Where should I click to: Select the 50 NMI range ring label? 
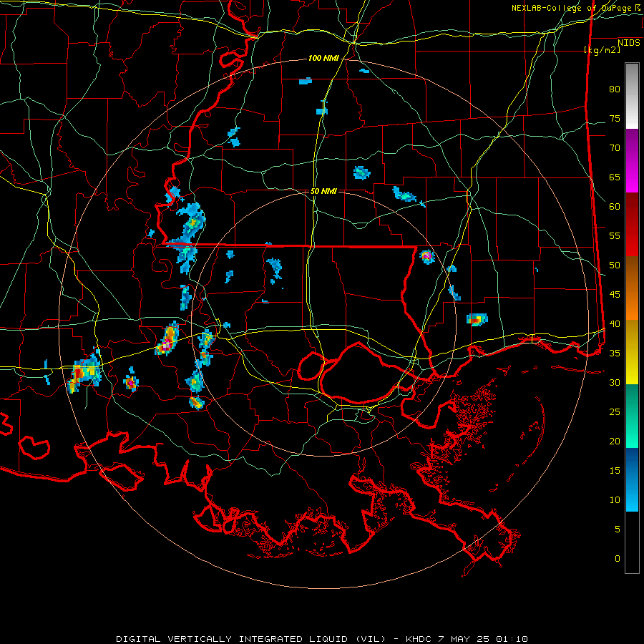pyautogui.click(x=323, y=191)
